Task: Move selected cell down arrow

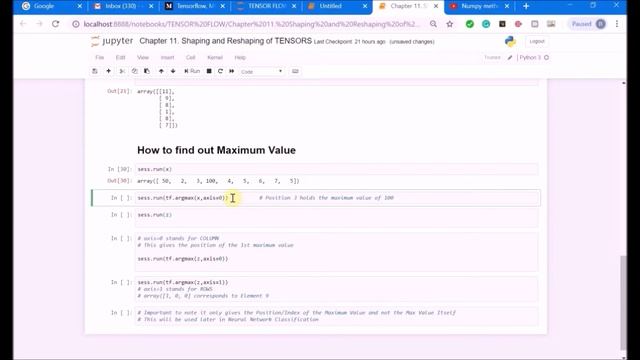Action: (x=173, y=71)
